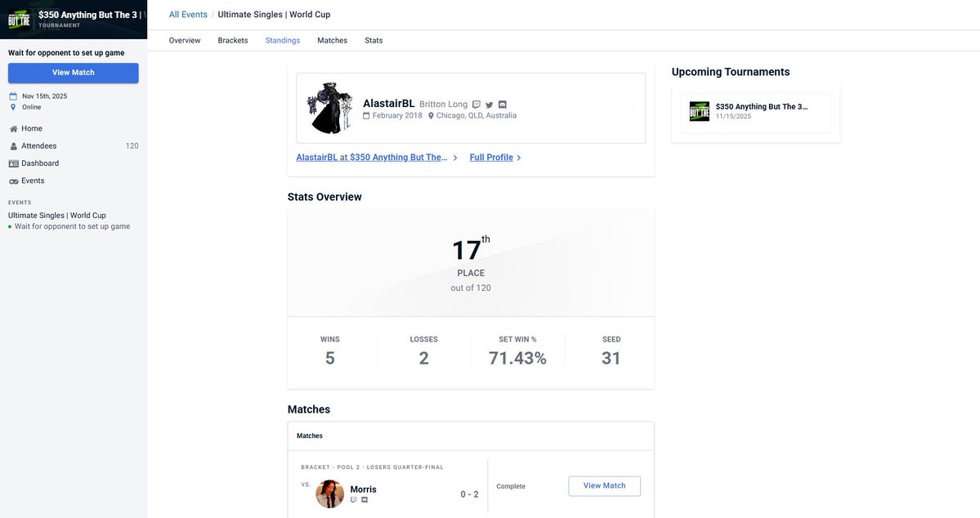Click the chevron after AlastairBL at $350 link
The height and width of the screenshot is (518, 980).
(455, 158)
